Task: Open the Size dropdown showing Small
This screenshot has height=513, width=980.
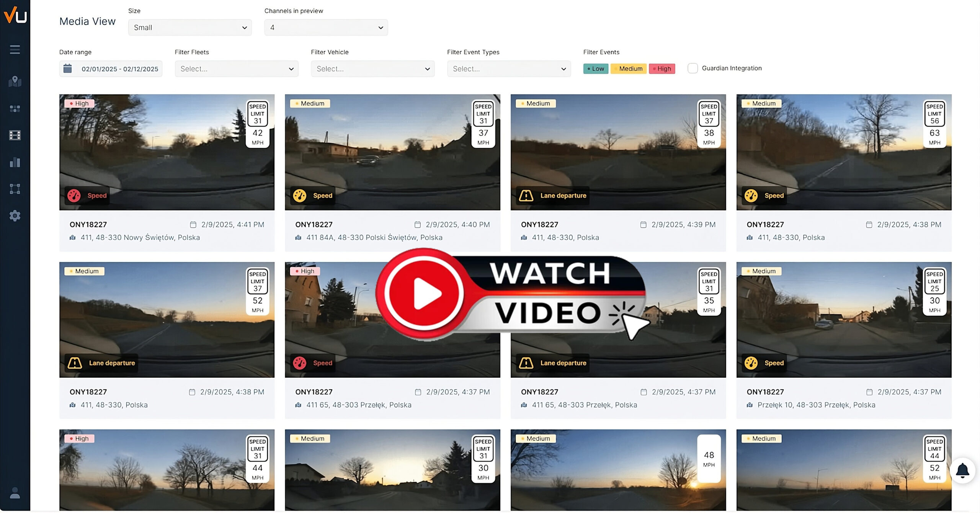Action: tap(190, 28)
